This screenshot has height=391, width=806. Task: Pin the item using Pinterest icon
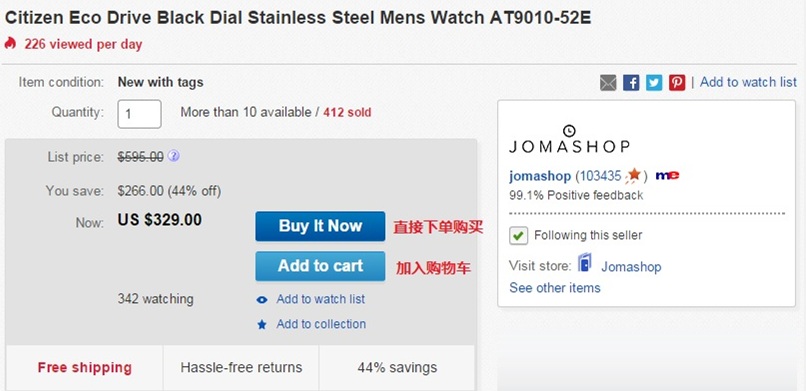click(677, 83)
